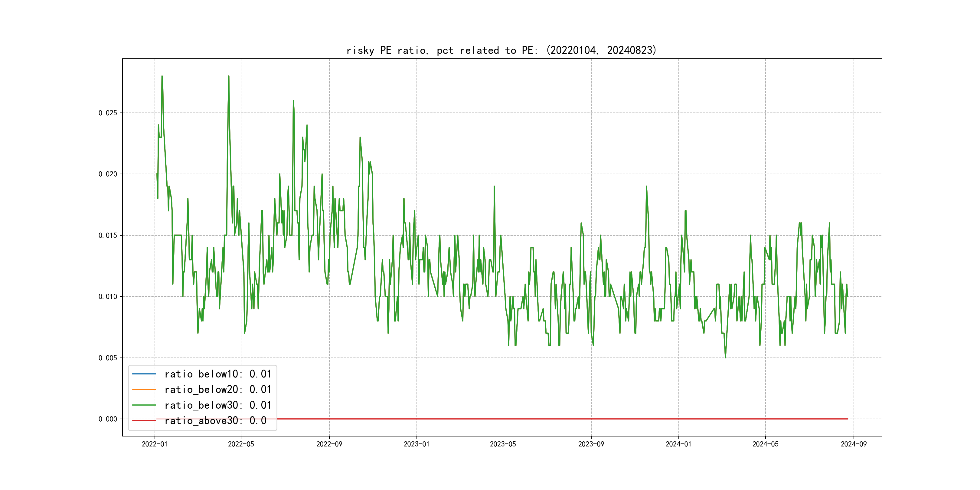Click the ratio_below20: 0.01 legend label
The width and height of the screenshot is (980, 490).
tap(217, 390)
